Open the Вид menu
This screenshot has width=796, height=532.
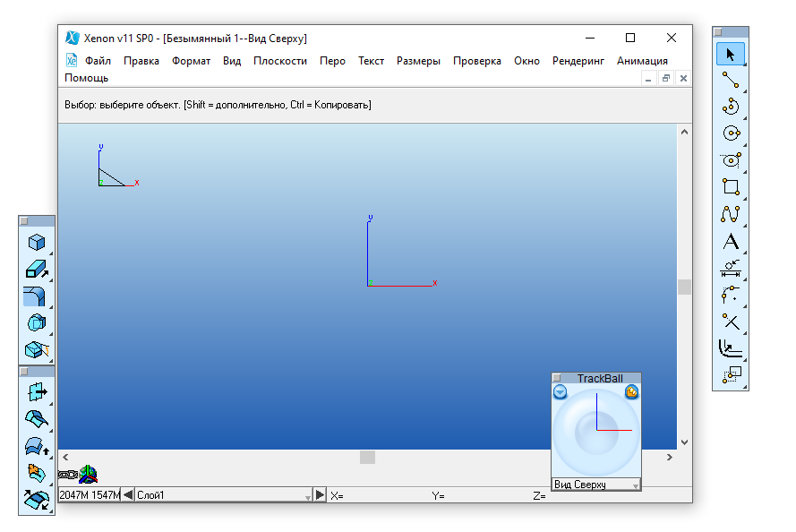pos(232,61)
